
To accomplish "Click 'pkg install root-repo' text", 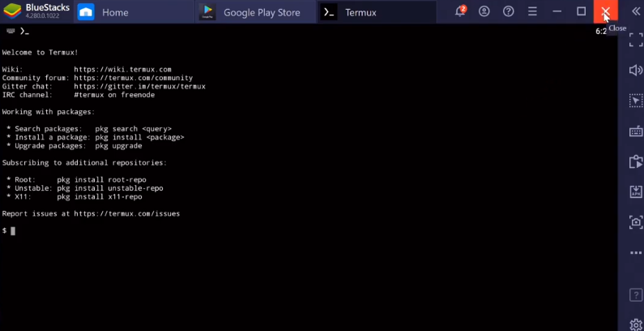I will pos(101,180).
